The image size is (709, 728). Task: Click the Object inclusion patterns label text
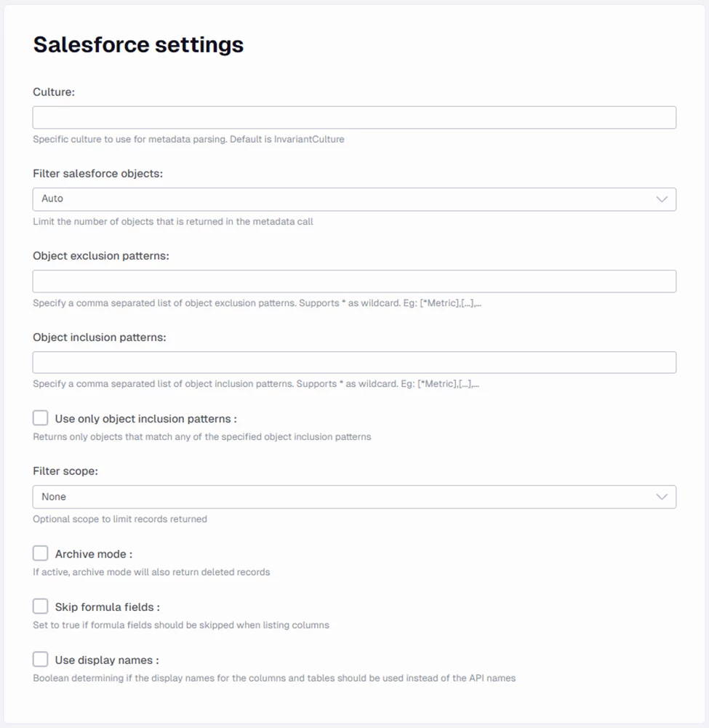click(100, 337)
